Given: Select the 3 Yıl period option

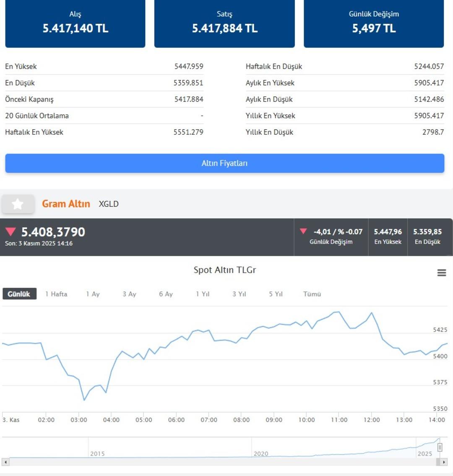Looking at the screenshot, I should (x=239, y=294).
